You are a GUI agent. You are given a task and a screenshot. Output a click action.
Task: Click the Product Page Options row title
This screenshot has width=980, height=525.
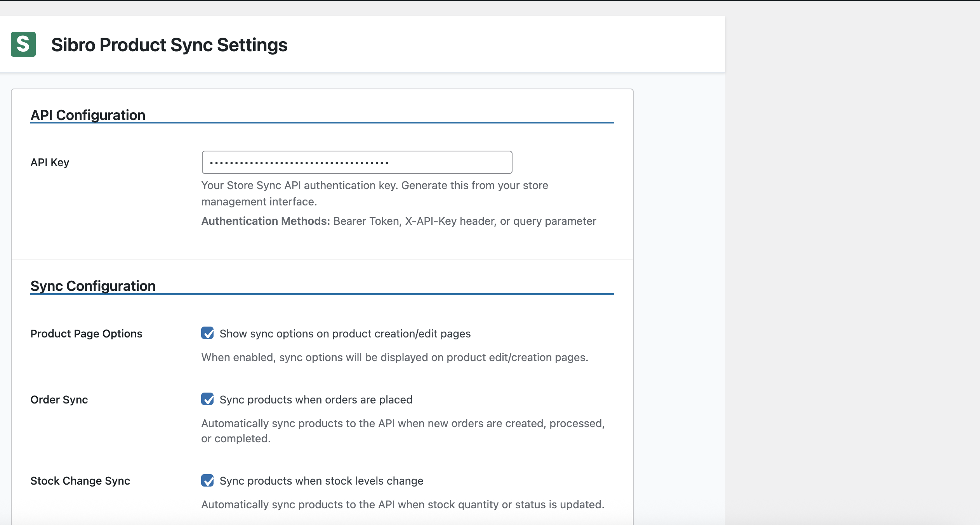86,334
